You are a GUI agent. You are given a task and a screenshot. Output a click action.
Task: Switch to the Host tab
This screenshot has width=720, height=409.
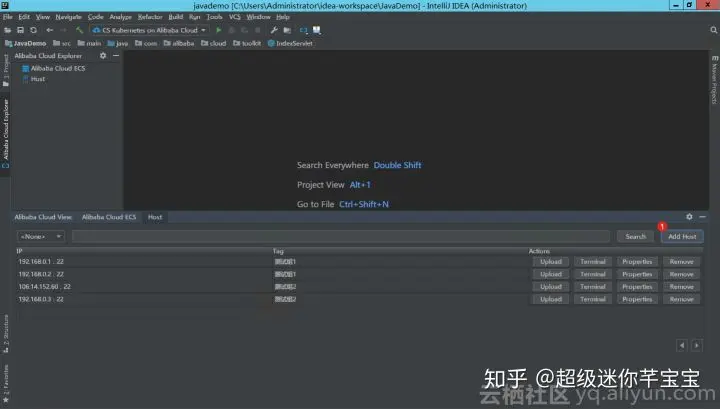click(x=155, y=217)
